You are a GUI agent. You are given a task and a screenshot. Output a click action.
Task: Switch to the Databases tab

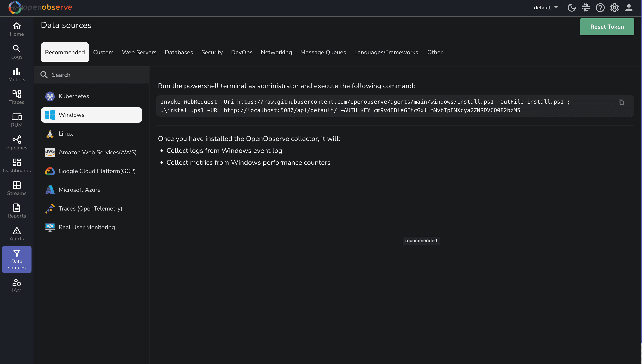tap(179, 52)
